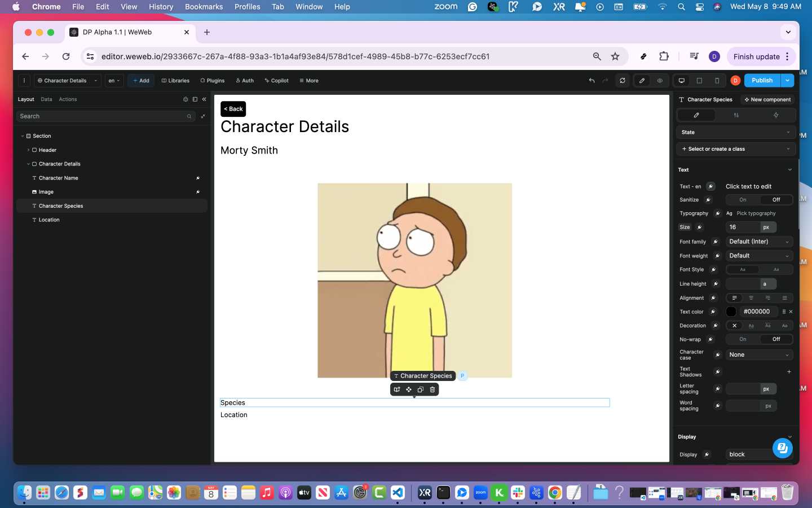Set No-wrap to Off
Image resolution: width=812 pixels, height=508 pixels.
pyautogui.click(x=776, y=339)
